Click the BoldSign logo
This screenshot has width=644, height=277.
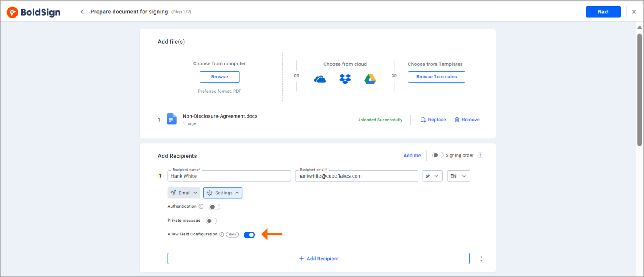click(x=34, y=12)
